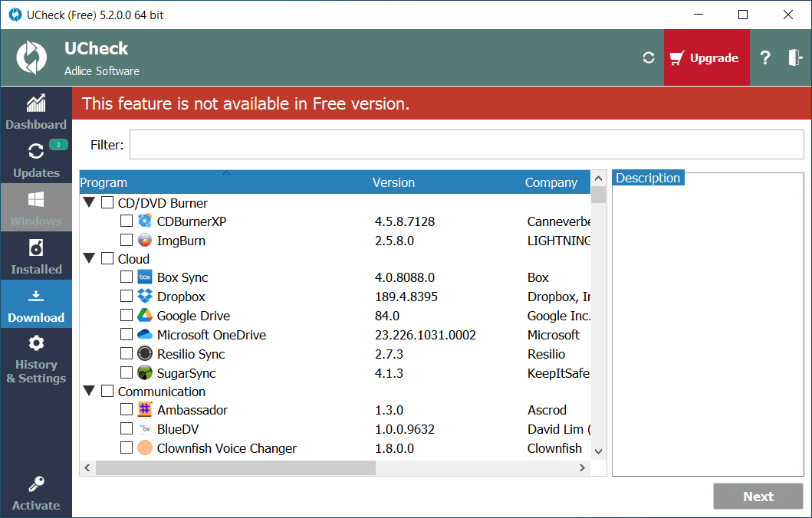Click the exit door icon in the header
The image size is (812, 518).
point(795,57)
